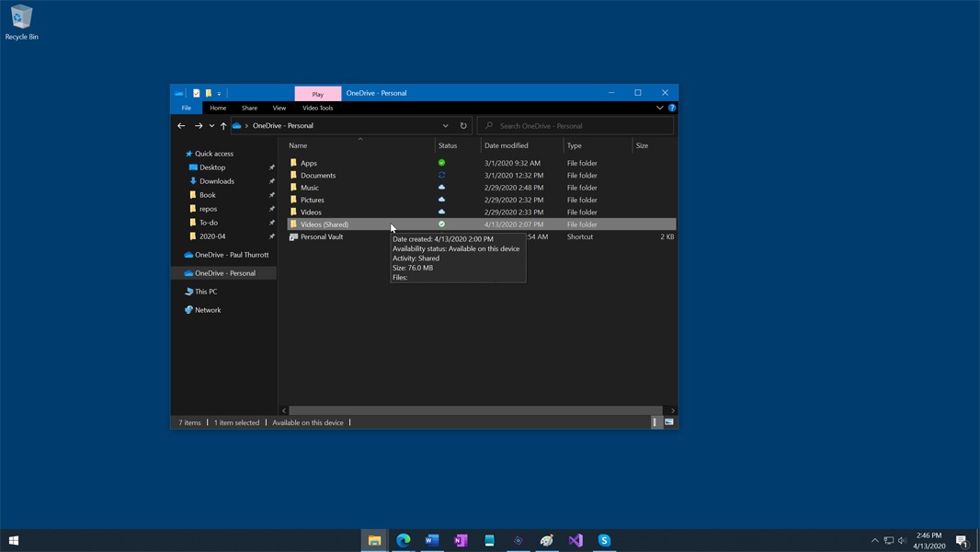Go up one folder level
The image size is (980, 552).
pyautogui.click(x=223, y=126)
